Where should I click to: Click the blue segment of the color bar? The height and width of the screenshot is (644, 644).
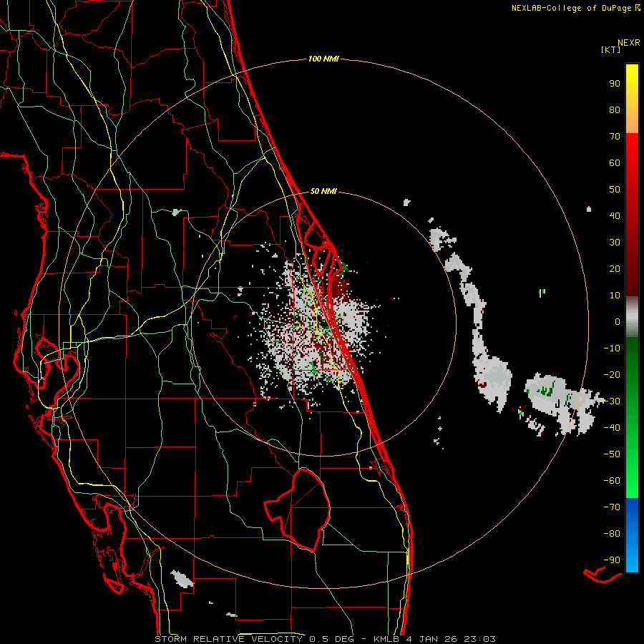[x=632, y=535]
